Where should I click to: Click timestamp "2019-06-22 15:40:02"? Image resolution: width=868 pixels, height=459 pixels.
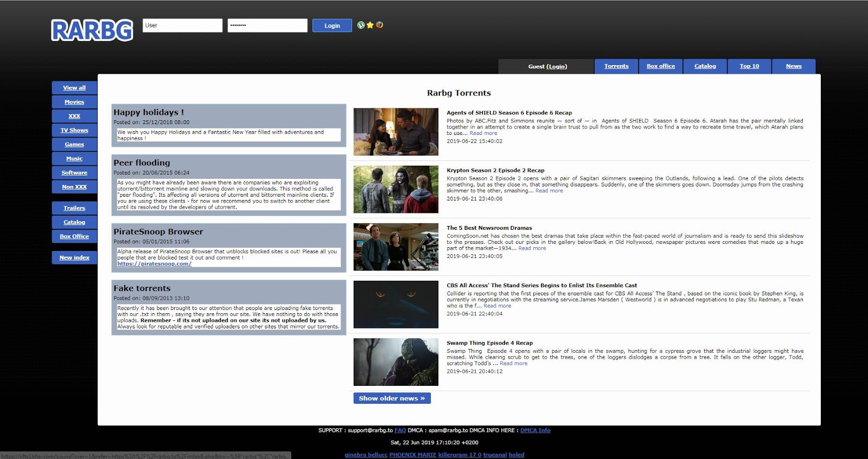point(475,141)
